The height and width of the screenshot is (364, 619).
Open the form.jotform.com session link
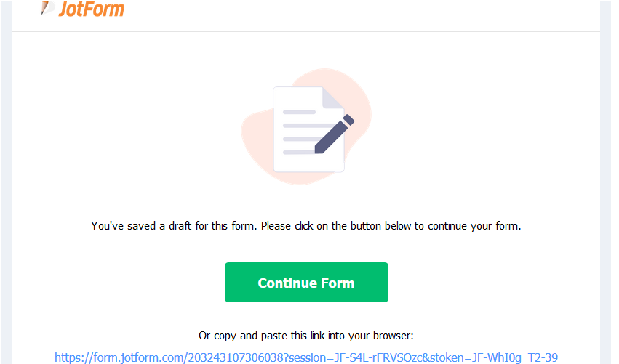pyautogui.click(x=306, y=357)
